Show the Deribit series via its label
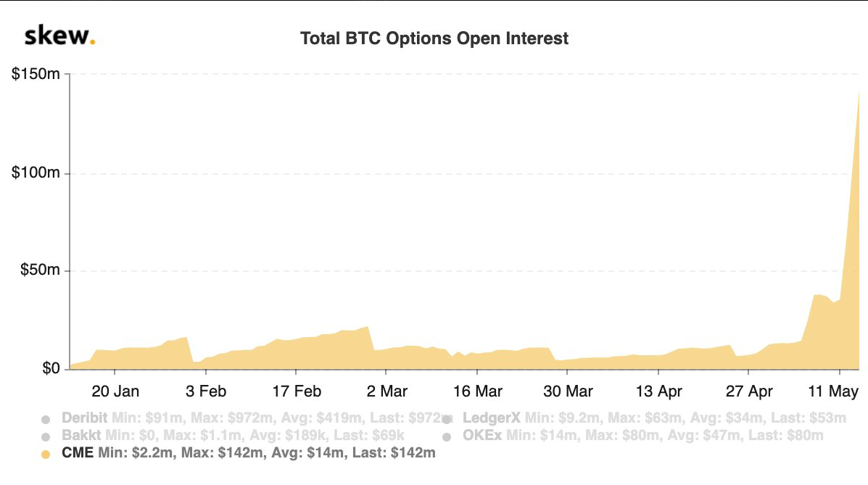 (x=85, y=418)
